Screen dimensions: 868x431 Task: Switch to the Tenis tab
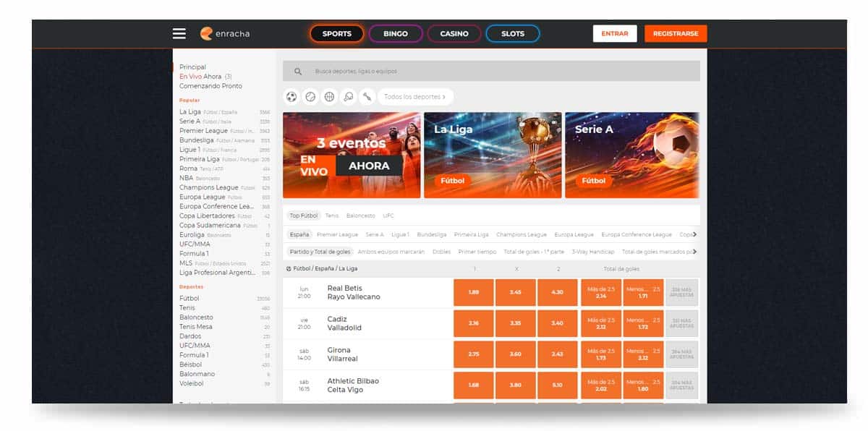(x=332, y=215)
